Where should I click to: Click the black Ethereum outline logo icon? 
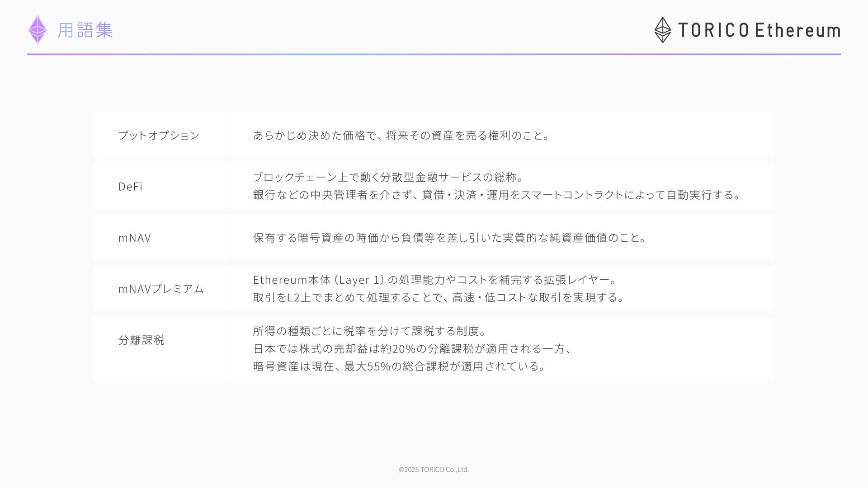[x=662, y=30]
